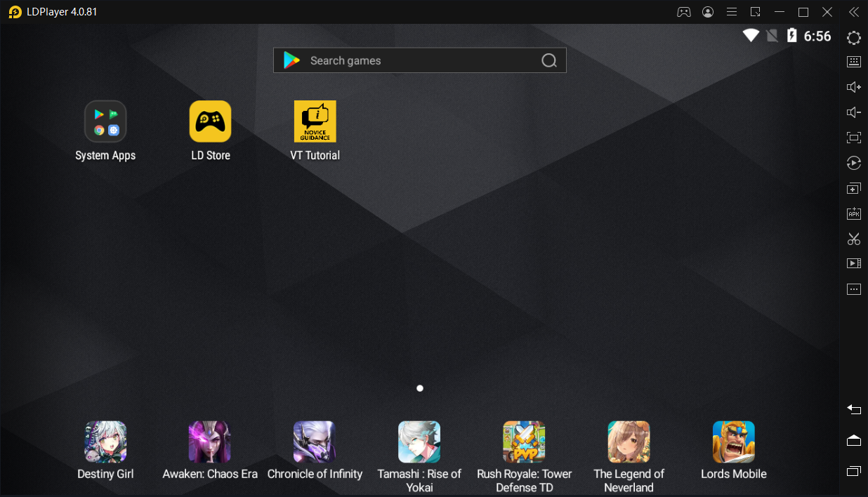Toggle fullscreen mode in the sidebar

click(x=854, y=138)
